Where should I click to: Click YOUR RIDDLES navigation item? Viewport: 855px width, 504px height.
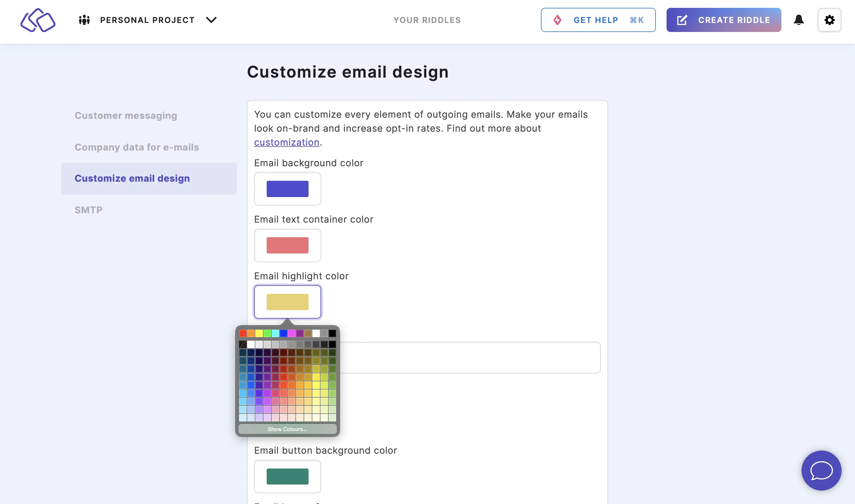point(427,20)
